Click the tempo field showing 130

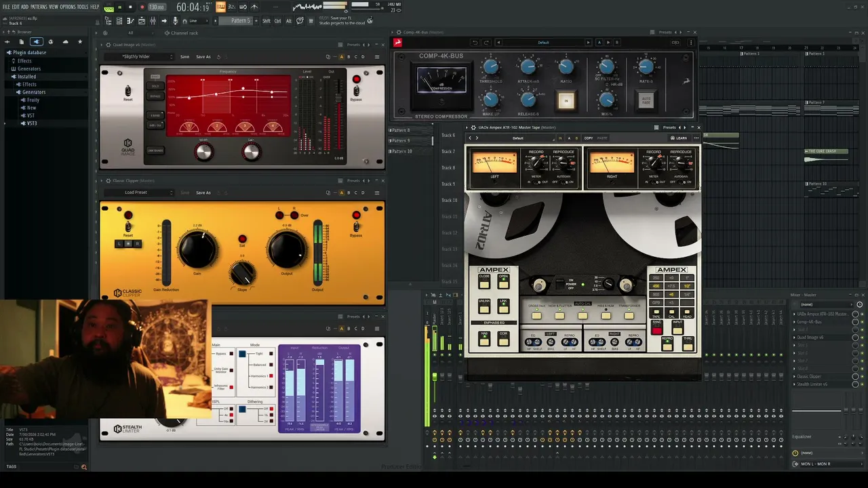click(x=157, y=7)
